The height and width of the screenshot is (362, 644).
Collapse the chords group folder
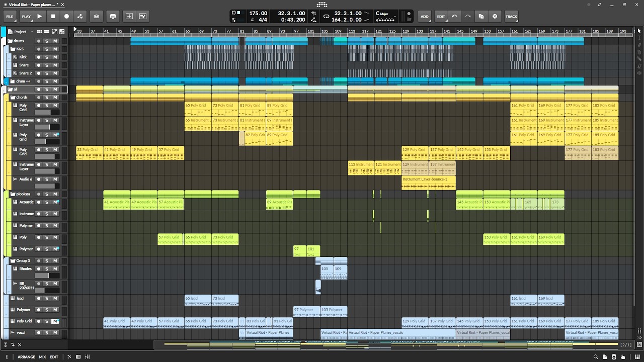click(x=14, y=98)
